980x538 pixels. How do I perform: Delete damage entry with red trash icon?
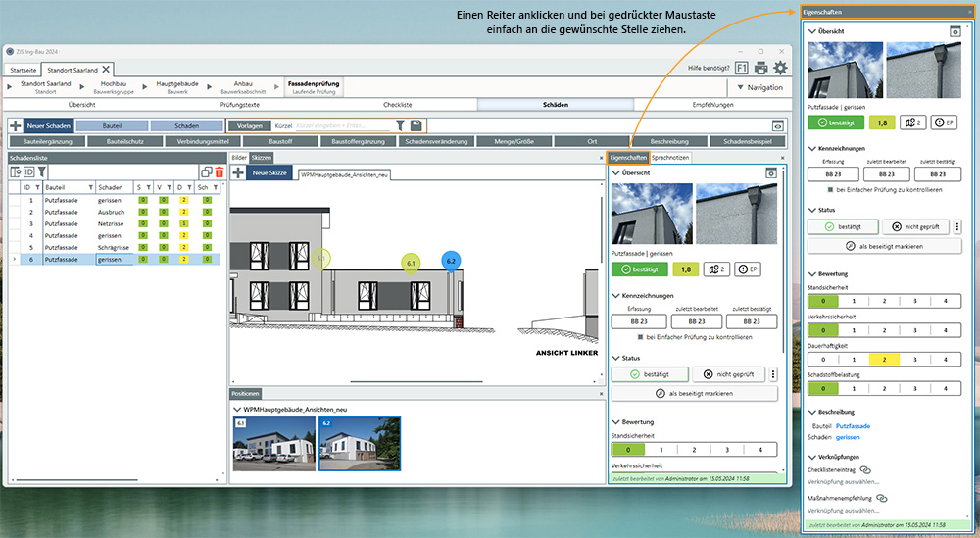[x=219, y=172]
